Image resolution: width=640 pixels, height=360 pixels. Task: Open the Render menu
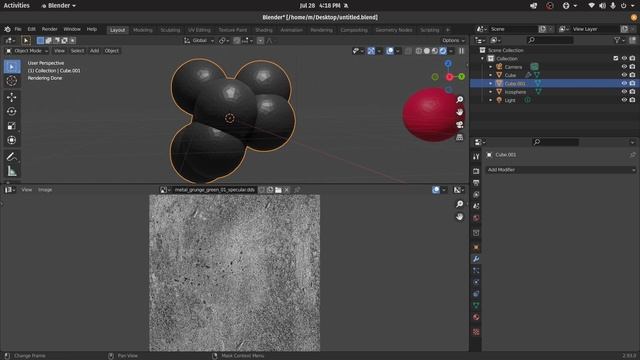49,29
